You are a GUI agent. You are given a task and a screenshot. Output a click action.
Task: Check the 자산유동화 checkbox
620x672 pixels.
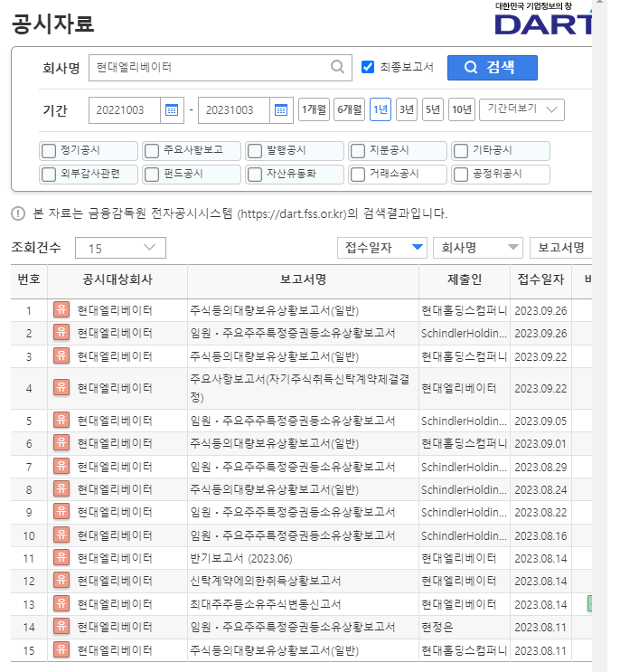(x=255, y=175)
